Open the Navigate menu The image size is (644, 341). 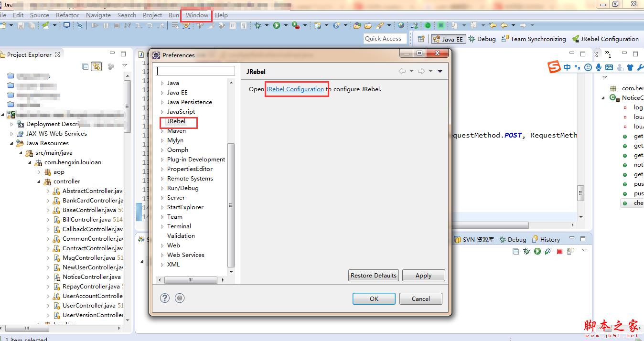[x=98, y=15]
